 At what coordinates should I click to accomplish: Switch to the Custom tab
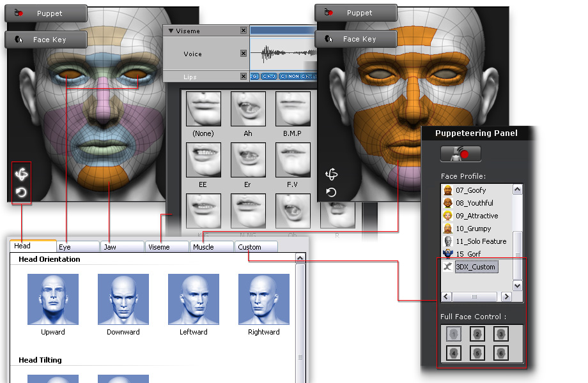(256, 247)
